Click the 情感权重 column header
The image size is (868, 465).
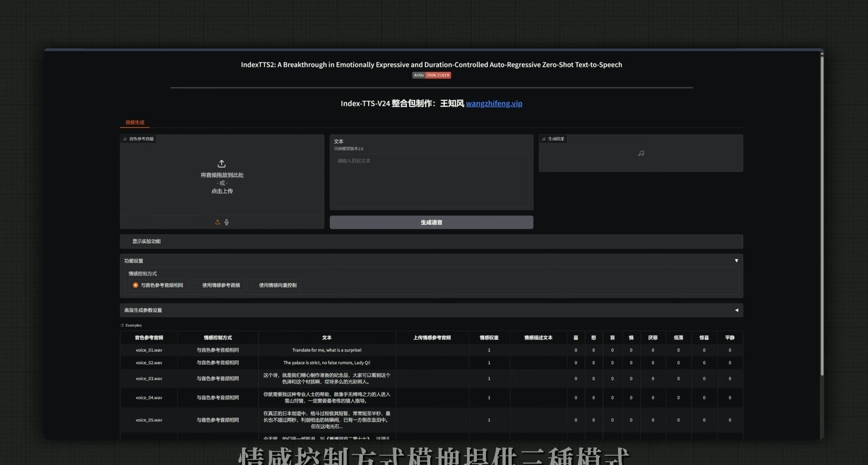[489, 338]
